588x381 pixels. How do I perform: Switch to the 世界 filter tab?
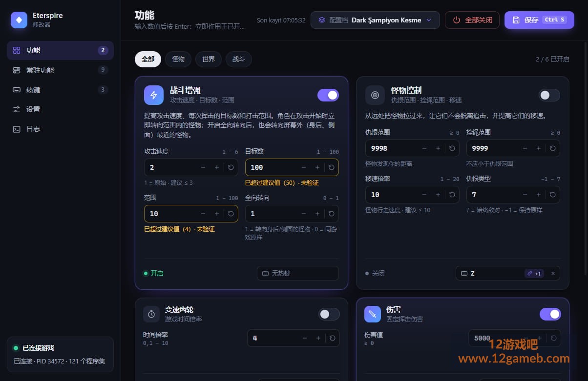pyautogui.click(x=209, y=59)
